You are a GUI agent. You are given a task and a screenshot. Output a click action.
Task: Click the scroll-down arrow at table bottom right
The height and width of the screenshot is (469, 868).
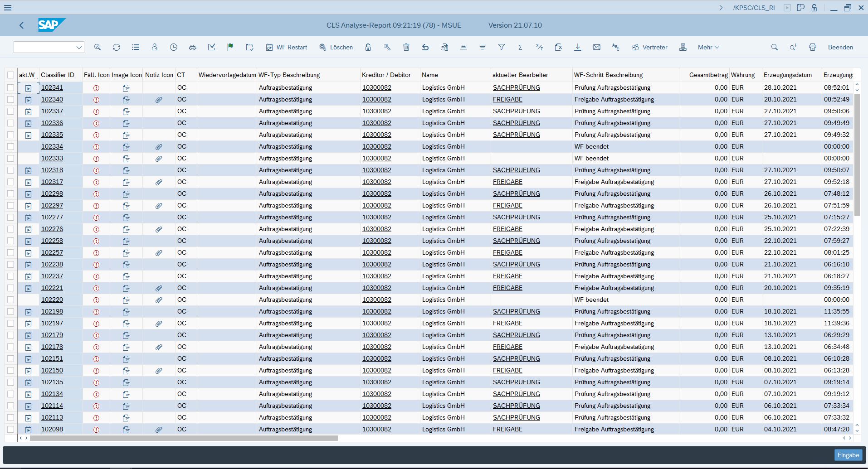(857, 430)
